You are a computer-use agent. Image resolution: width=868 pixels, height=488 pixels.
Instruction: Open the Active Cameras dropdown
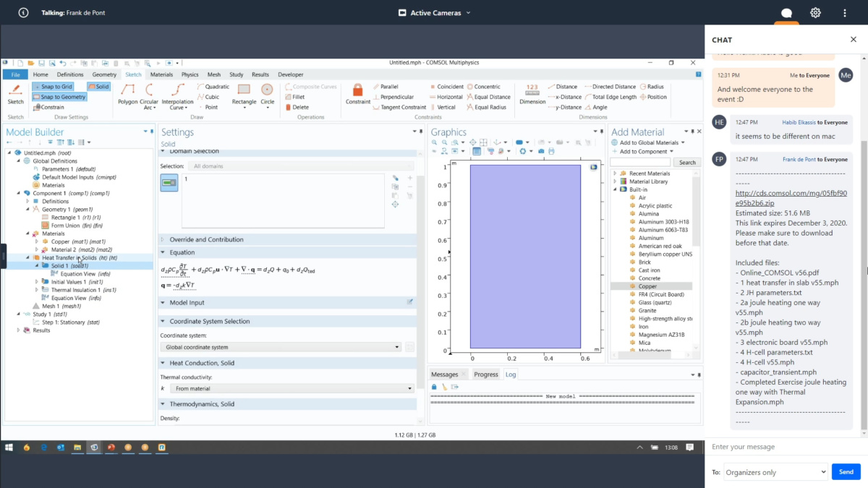point(434,13)
